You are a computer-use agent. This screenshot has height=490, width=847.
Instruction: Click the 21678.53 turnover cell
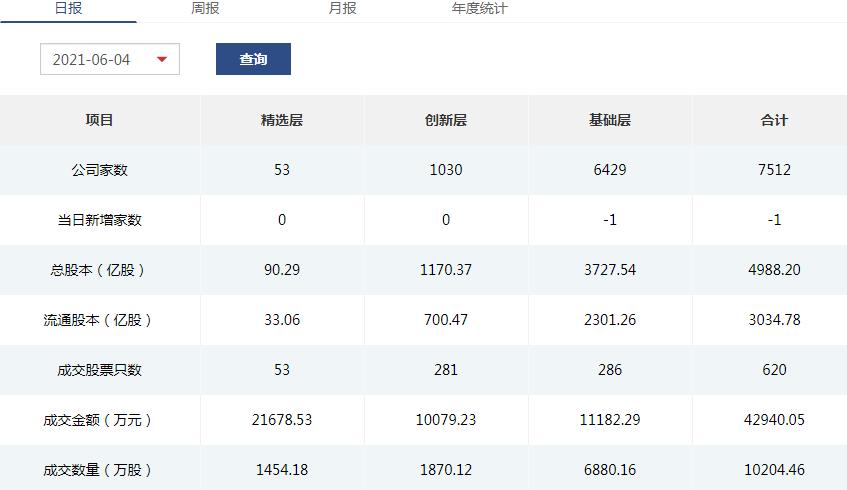coord(282,420)
